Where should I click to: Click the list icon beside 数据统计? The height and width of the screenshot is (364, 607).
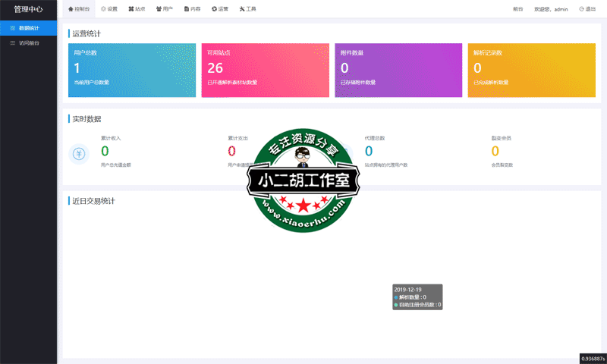coord(12,28)
